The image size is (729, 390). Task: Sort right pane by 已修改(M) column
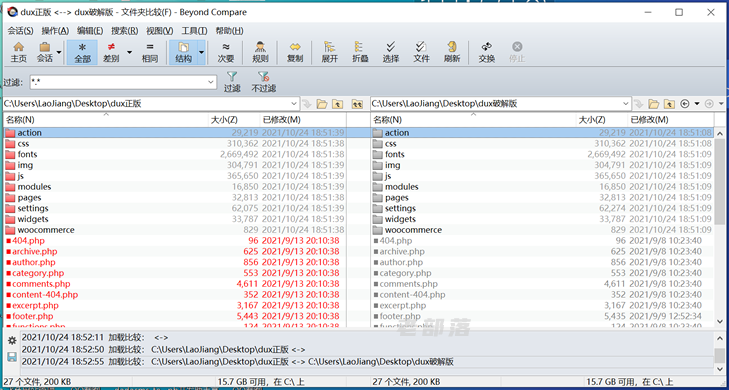(670, 120)
